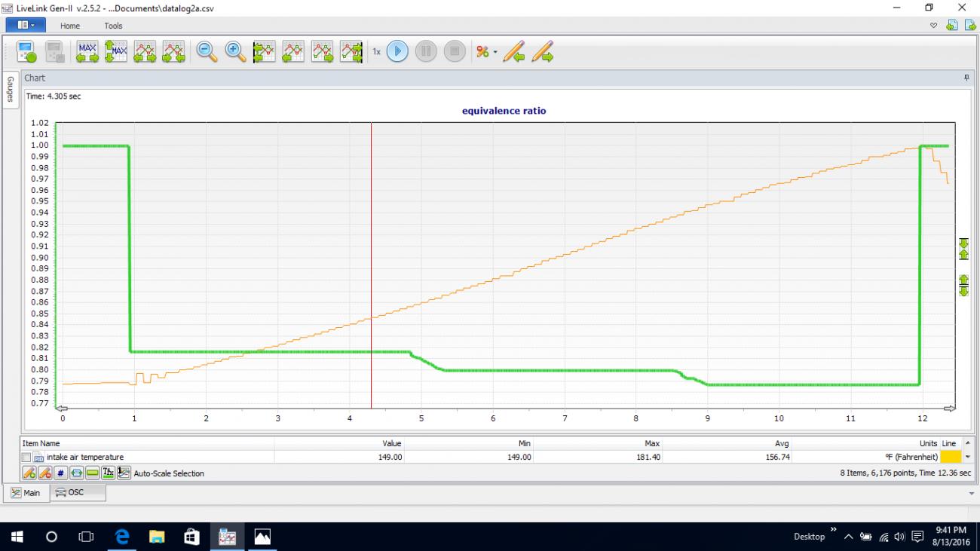Click the intake air temperature PID icon

tap(39, 457)
